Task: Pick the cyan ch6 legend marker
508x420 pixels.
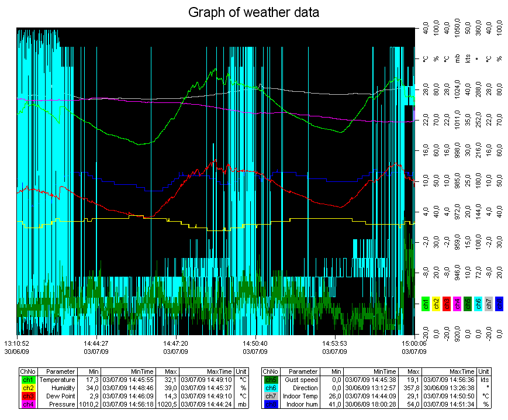Action: tap(478, 304)
